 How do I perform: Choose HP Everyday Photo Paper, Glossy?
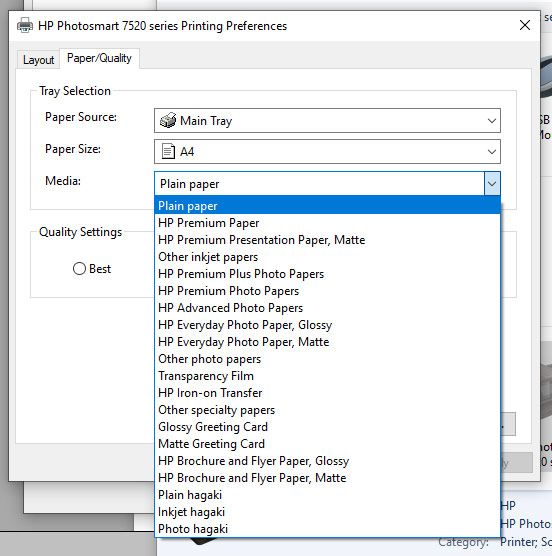[327, 325]
